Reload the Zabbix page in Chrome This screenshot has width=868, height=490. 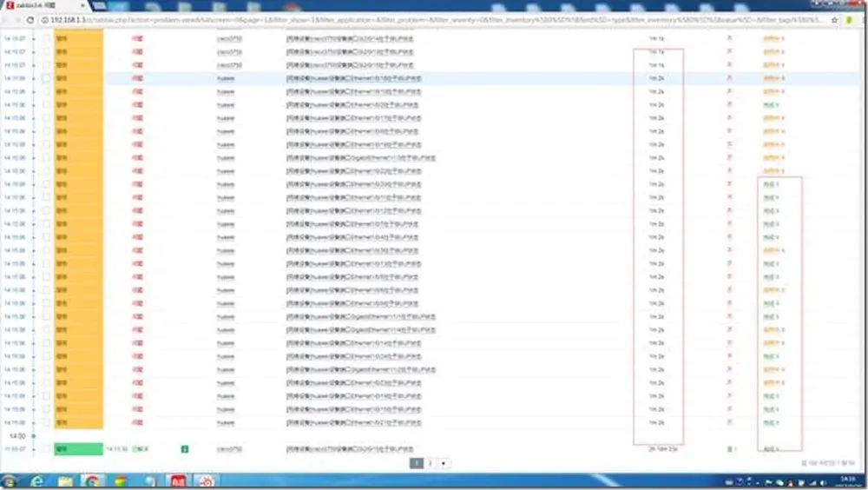click(30, 20)
